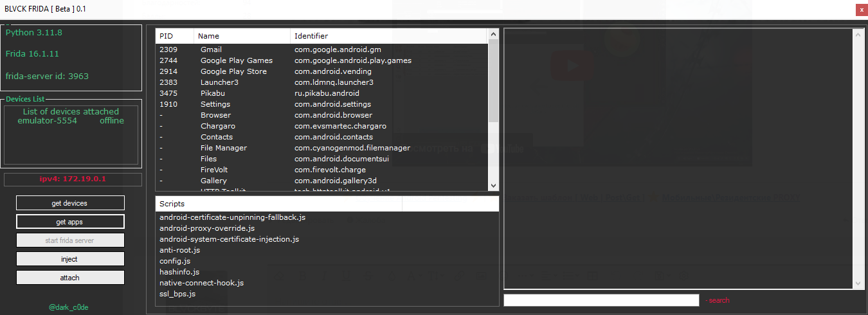
Task: Click the Python 3.11.8 version text
Action: (x=34, y=32)
